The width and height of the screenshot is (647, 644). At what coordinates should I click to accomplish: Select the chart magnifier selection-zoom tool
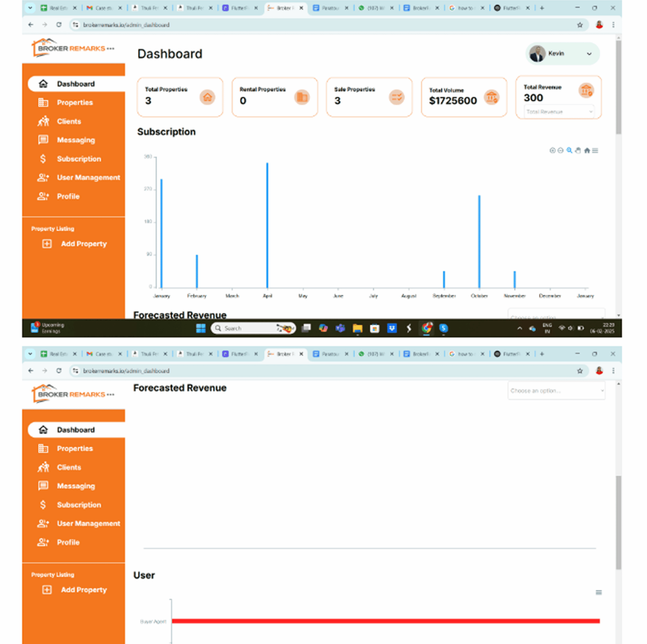pyautogui.click(x=569, y=150)
